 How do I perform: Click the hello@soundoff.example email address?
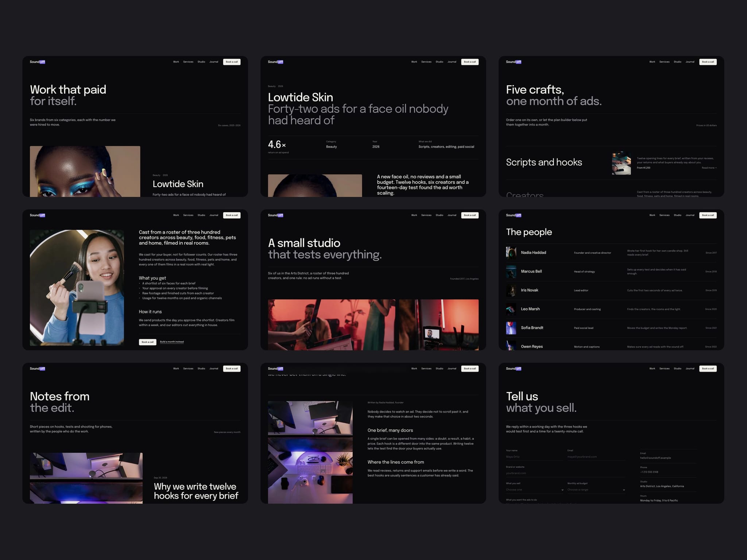coord(655,458)
